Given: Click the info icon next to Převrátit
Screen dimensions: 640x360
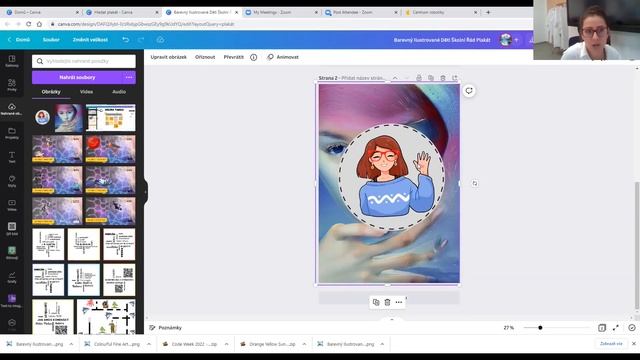Looking at the screenshot, I should pos(253,57).
